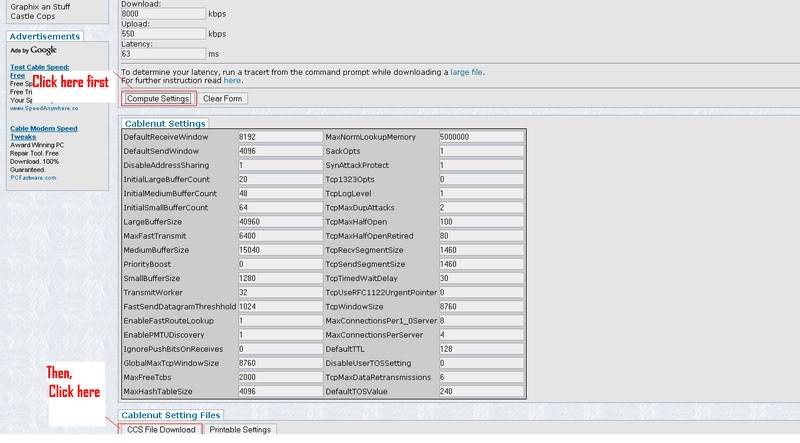Click the Ads by Google label
This screenshot has width=800, height=443.
point(33,49)
